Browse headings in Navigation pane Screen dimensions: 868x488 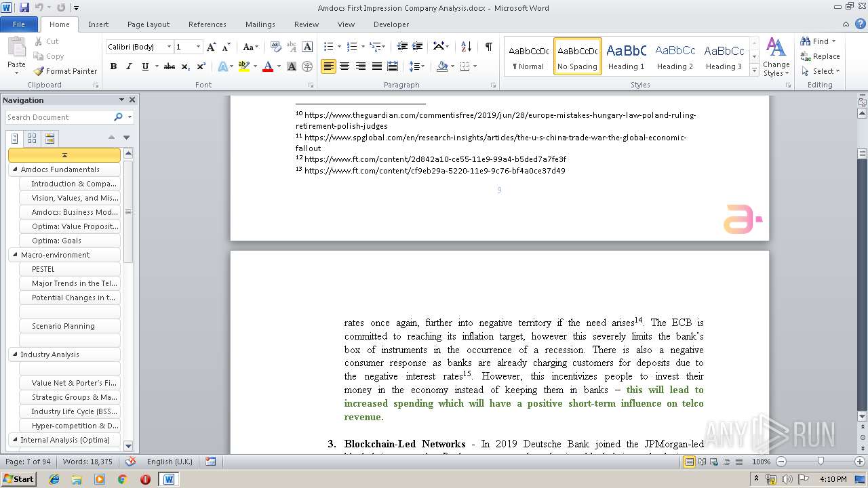click(x=15, y=138)
